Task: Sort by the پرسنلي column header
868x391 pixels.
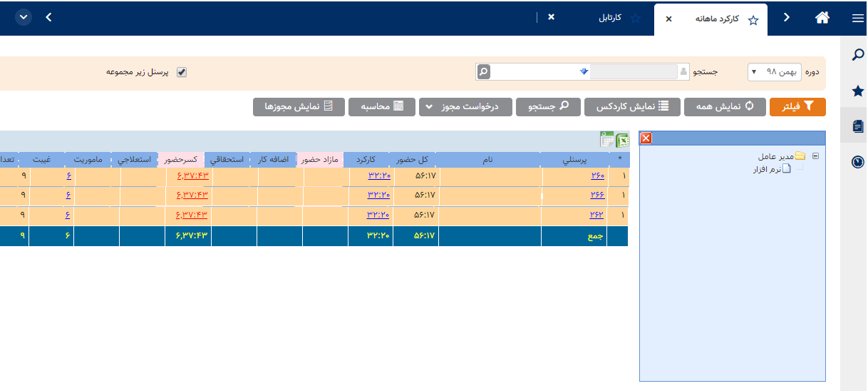Action: tap(576, 160)
